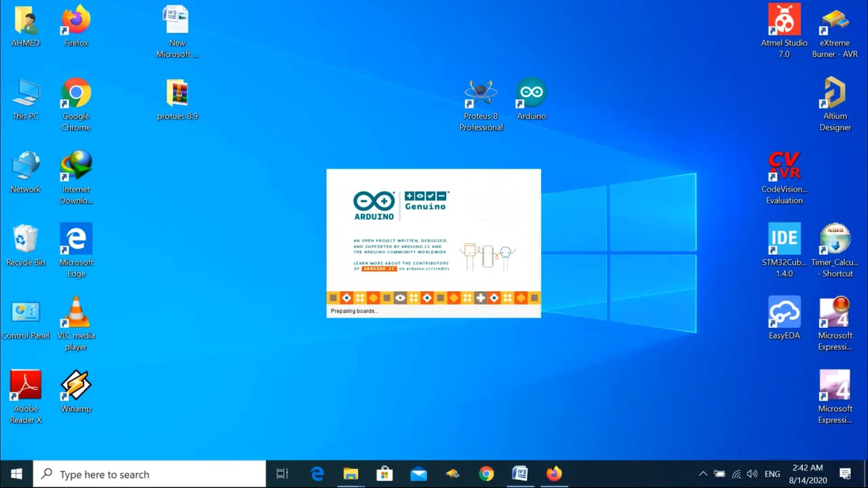
Task: Launch VLC media player shortcut
Action: click(76, 325)
